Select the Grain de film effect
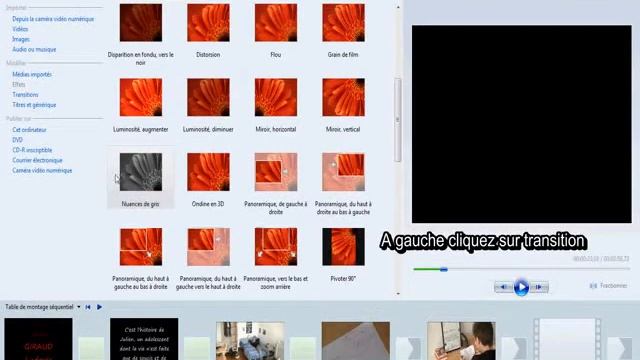640x360 pixels. 343,23
